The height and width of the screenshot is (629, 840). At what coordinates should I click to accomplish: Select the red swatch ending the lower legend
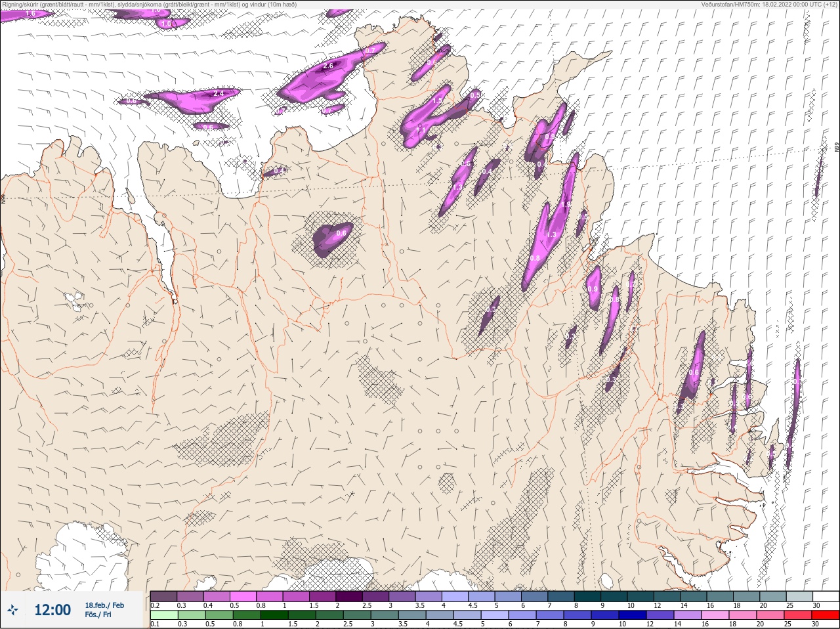coord(825,616)
